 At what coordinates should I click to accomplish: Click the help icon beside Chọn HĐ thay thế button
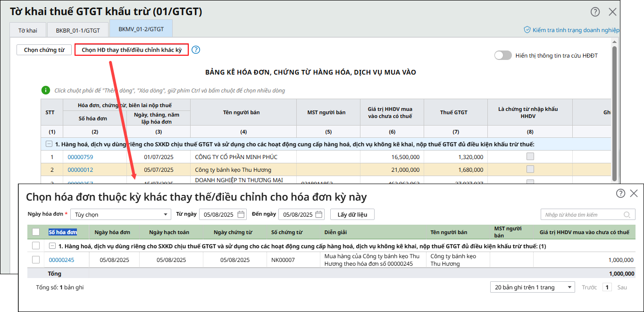pyautogui.click(x=196, y=50)
